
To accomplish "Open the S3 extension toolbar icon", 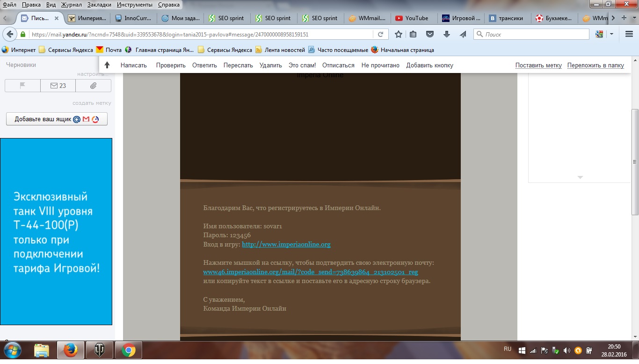I will tap(599, 34).
